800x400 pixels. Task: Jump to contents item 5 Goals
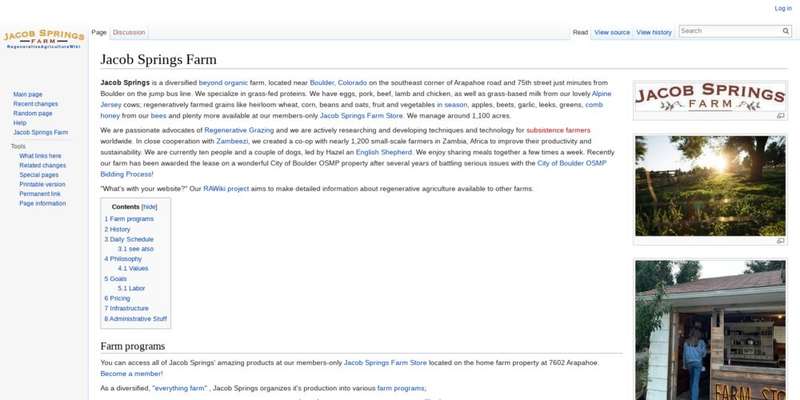[x=115, y=279]
